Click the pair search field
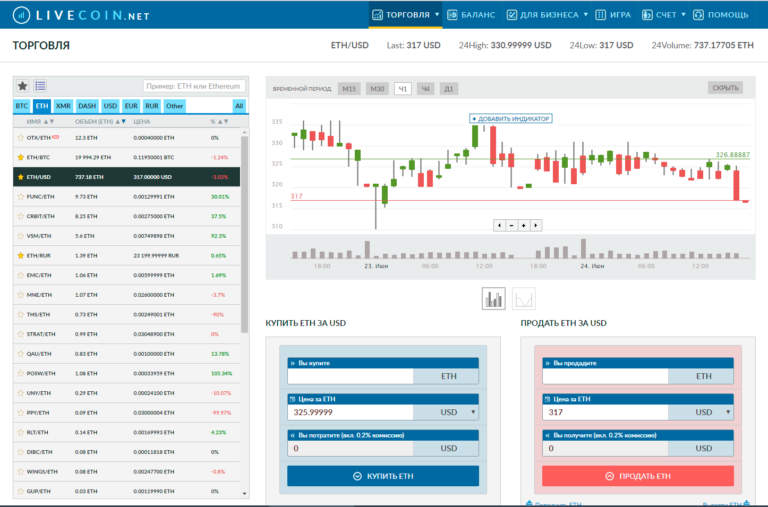 194,86
